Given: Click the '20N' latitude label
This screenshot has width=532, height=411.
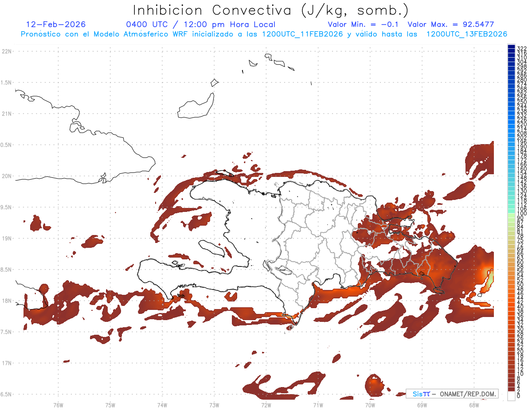Looking at the screenshot, I should pos(7,176).
